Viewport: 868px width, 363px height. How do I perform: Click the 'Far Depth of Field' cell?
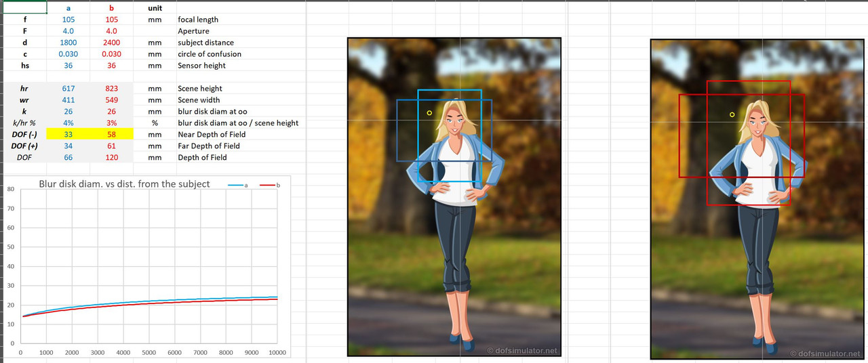pyautogui.click(x=209, y=146)
